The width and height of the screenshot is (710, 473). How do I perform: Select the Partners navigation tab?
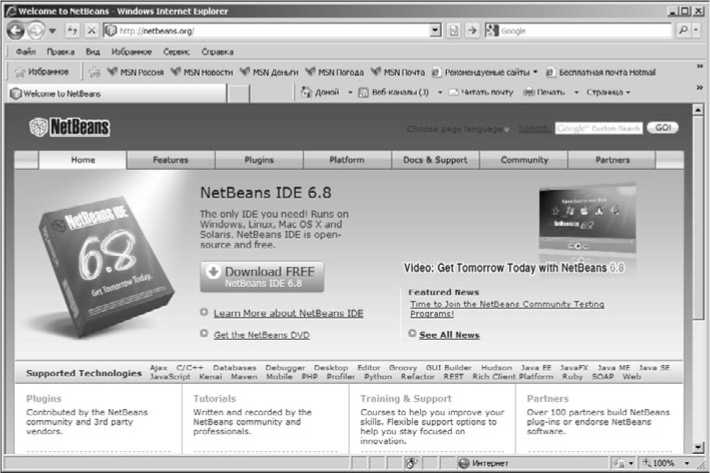coord(612,160)
